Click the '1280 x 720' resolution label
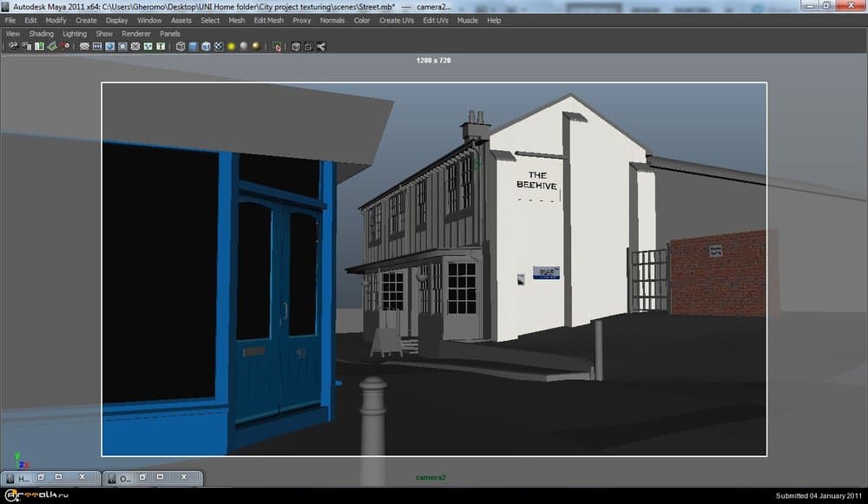 [433, 61]
